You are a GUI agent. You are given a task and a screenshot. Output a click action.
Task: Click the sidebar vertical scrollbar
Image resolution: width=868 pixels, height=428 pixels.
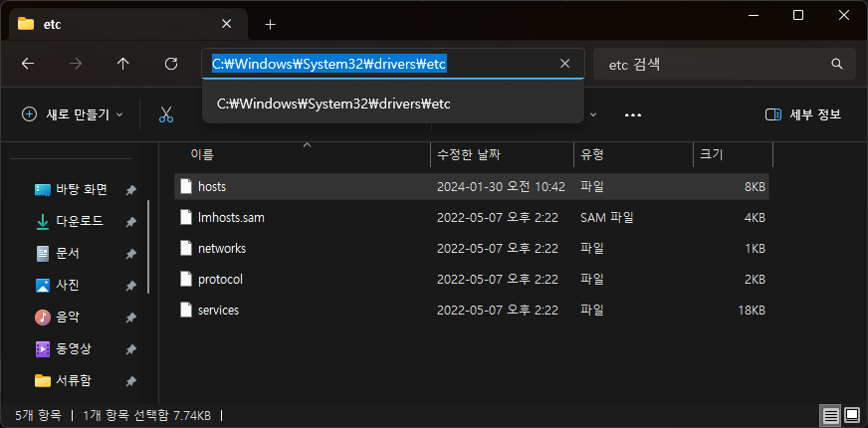pyautogui.click(x=148, y=247)
